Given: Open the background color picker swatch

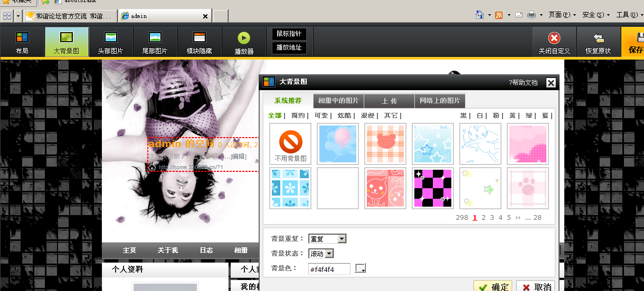Looking at the screenshot, I should [x=361, y=269].
